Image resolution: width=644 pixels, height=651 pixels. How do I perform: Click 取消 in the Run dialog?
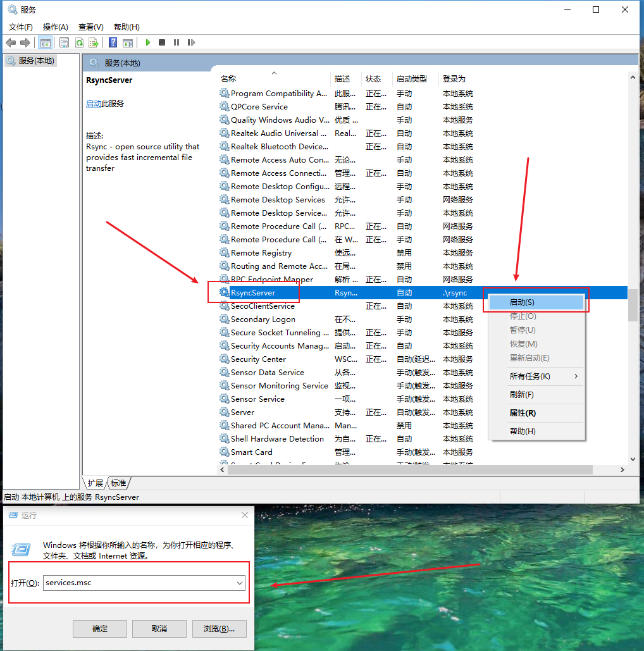tap(159, 629)
